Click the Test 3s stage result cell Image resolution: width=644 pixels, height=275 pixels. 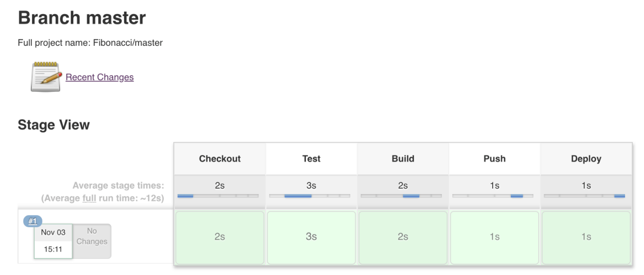pos(311,237)
